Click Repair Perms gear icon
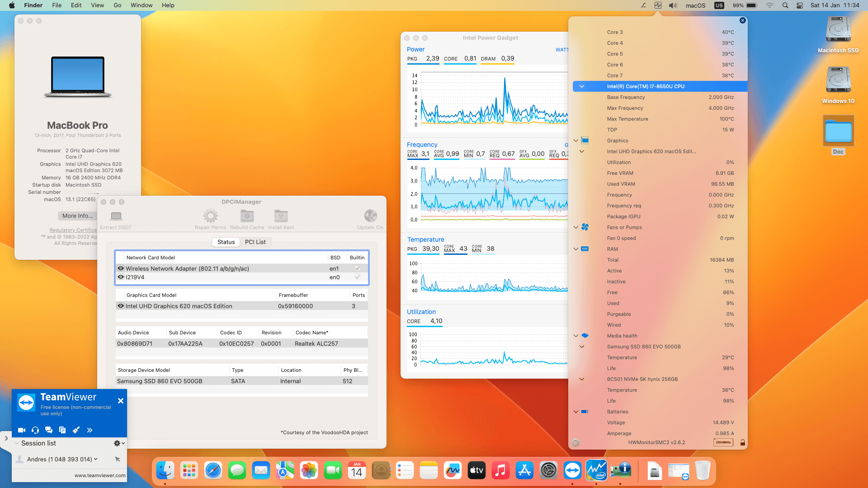This screenshot has height=488, width=868. 211,216
